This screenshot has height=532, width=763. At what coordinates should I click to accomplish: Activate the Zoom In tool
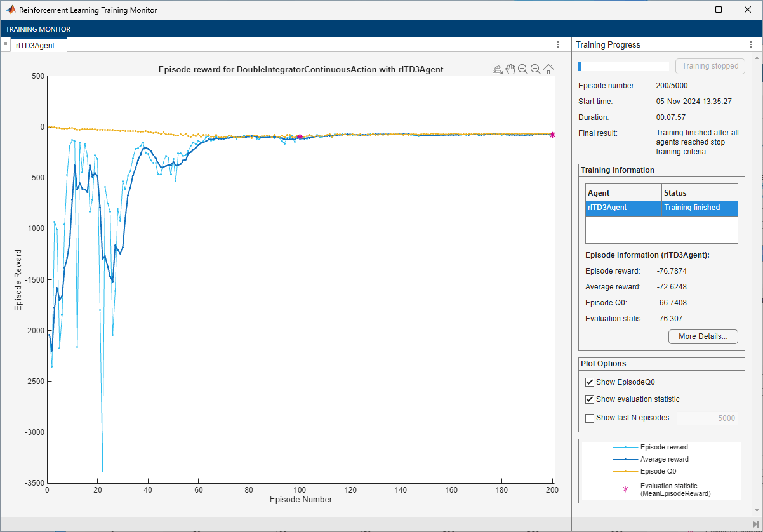pyautogui.click(x=523, y=70)
